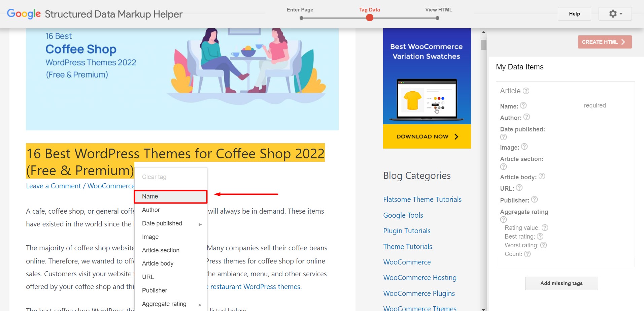This screenshot has width=644, height=311.
Task: Click the page scrollbar thumb
Action: point(484,44)
